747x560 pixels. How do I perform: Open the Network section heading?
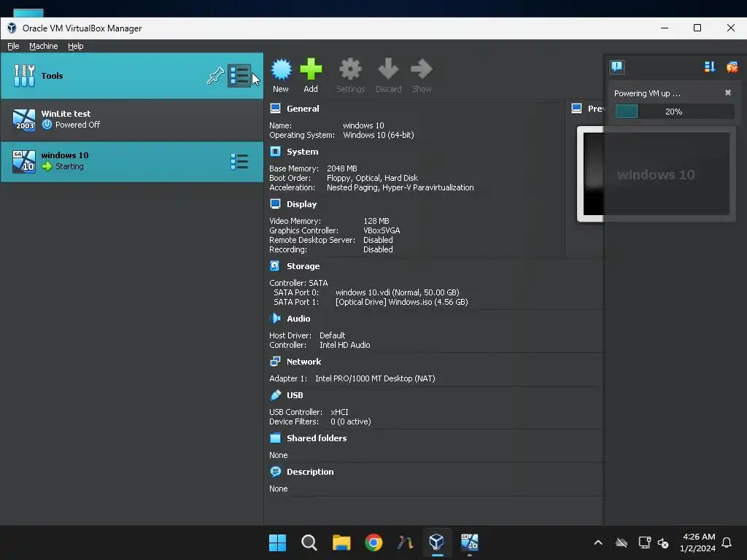[x=303, y=362]
